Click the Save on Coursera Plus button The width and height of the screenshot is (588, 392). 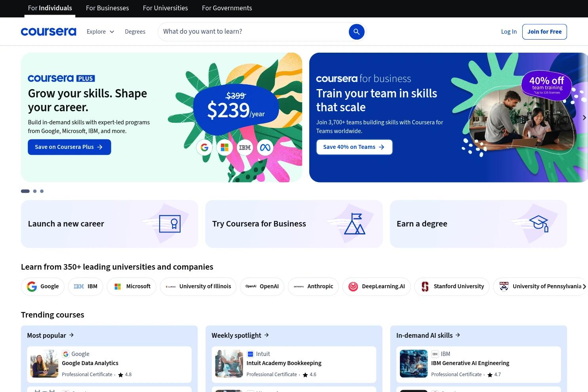69,147
